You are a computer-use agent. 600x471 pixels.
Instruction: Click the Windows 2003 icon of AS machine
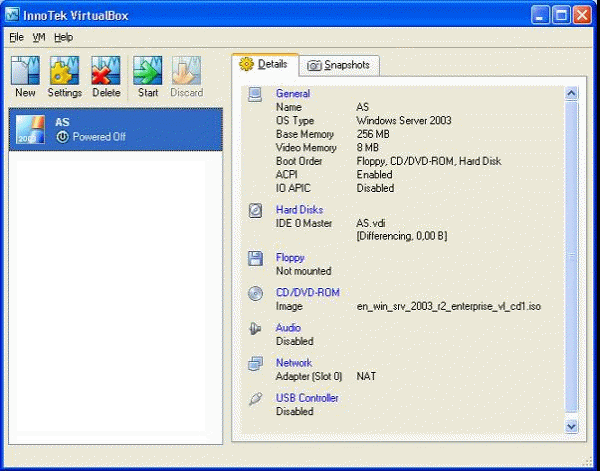[30, 129]
